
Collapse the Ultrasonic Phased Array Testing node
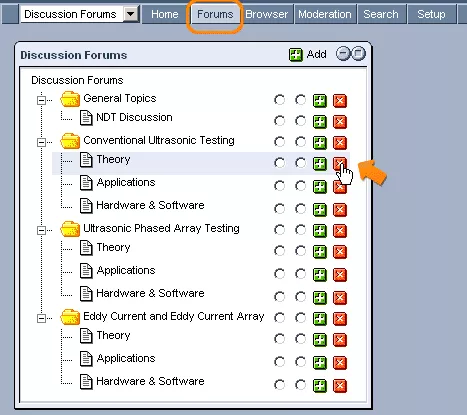[41, 230]
